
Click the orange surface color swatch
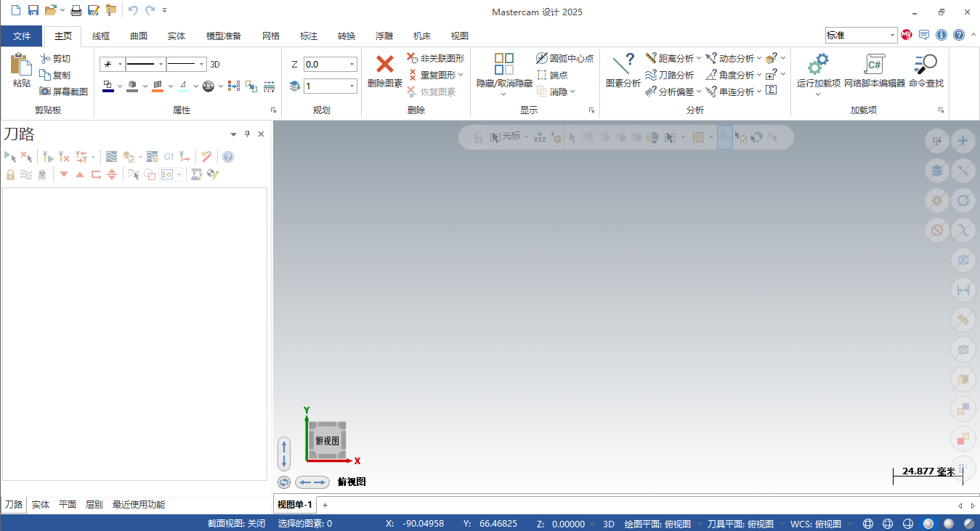point(158,86)
